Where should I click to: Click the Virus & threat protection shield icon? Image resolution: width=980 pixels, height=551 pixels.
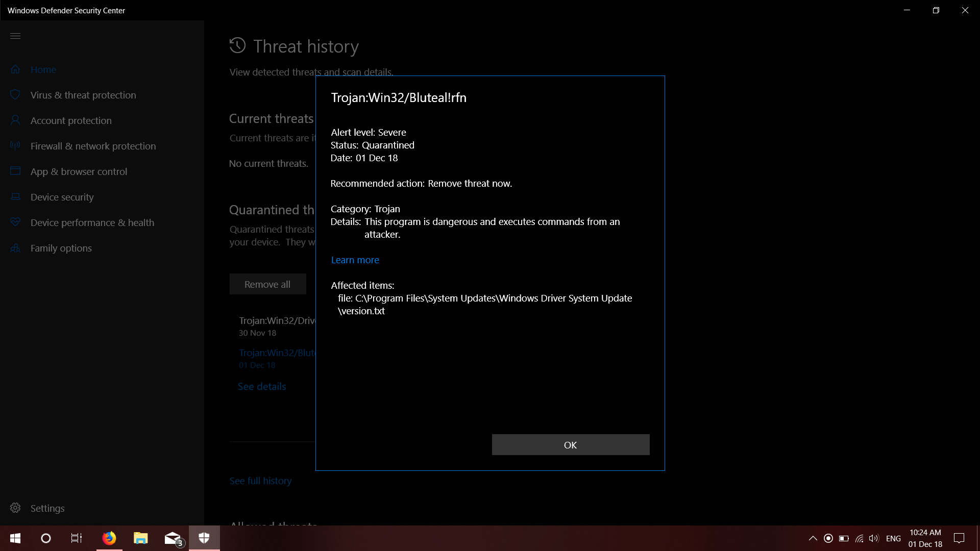pos(15,95)
